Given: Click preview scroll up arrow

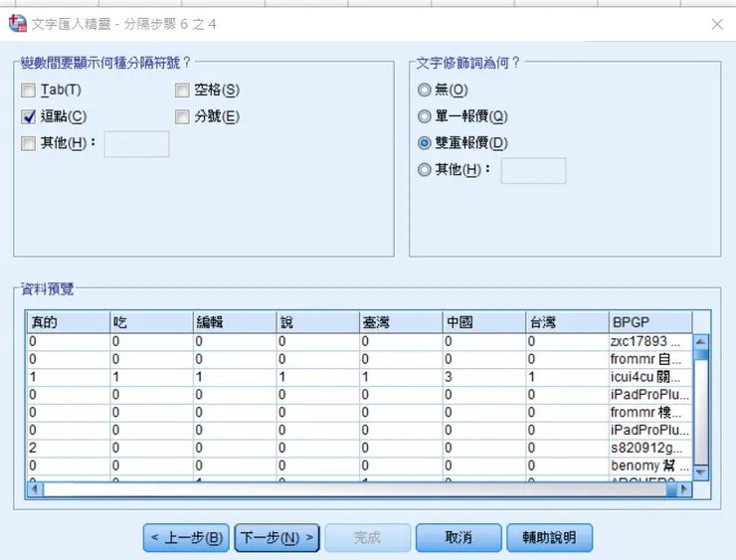Looking at the screenshot, I should (x=701, y=342).
